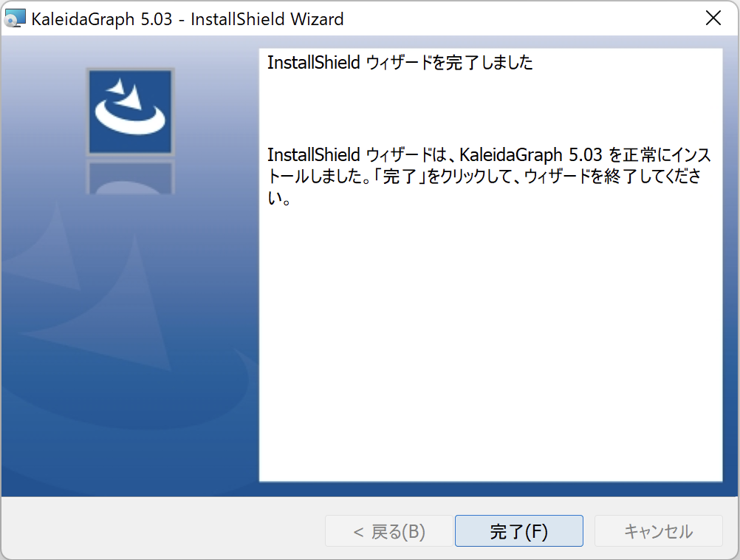This screenshot has width=740, height=560.
Task: Click the last message line ending with い。
Action: pyautogui.click(x=278, y=199)
